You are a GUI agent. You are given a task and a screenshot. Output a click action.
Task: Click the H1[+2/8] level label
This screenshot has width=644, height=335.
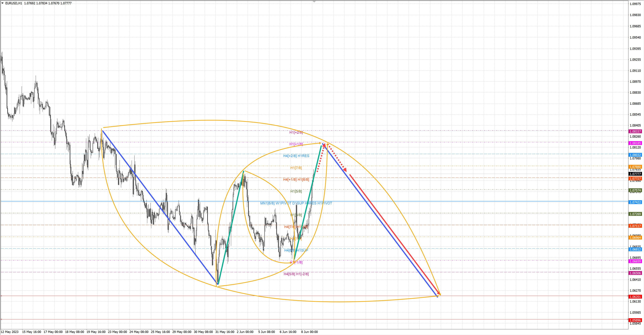click(296, 132)
